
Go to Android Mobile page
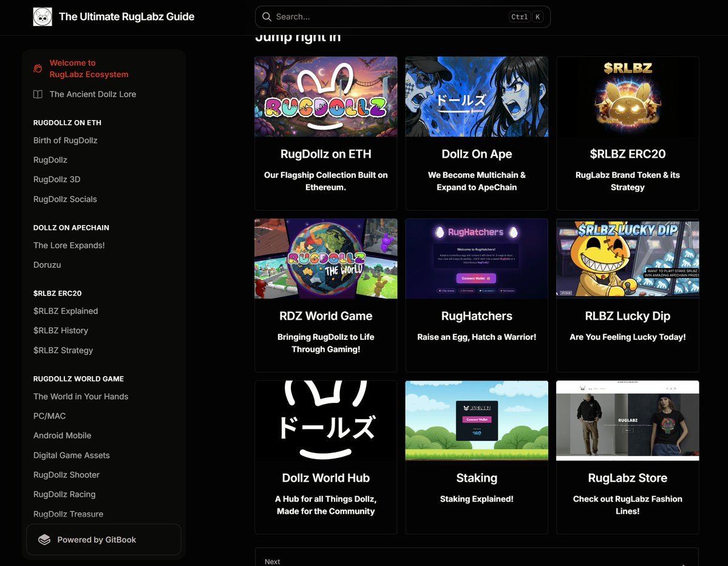click(62, 435)
